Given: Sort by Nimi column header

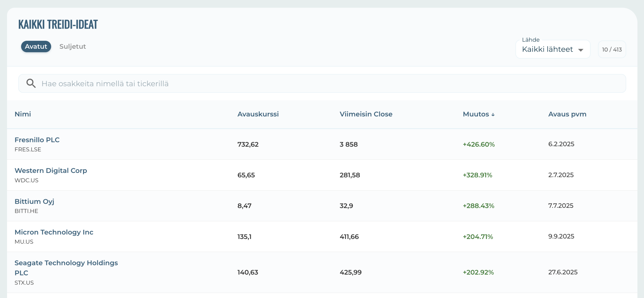Looking at the screenshot, I should (x=23, y=114).
